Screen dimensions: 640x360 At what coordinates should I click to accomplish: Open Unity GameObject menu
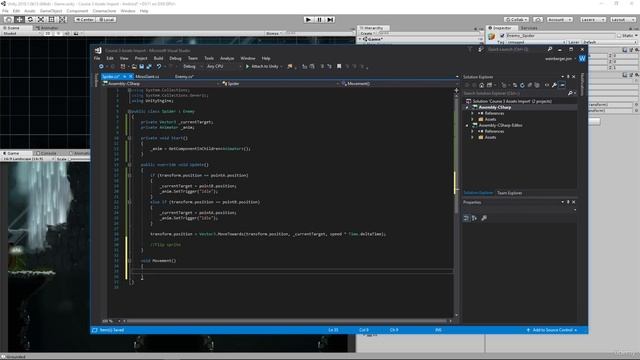51,11
